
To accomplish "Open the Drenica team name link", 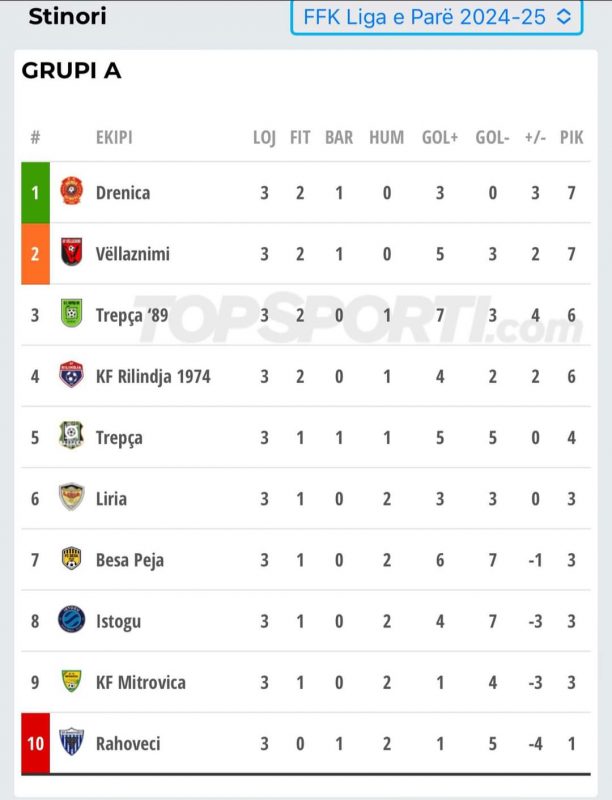I will pyautogui.click(x=123, y=193).
